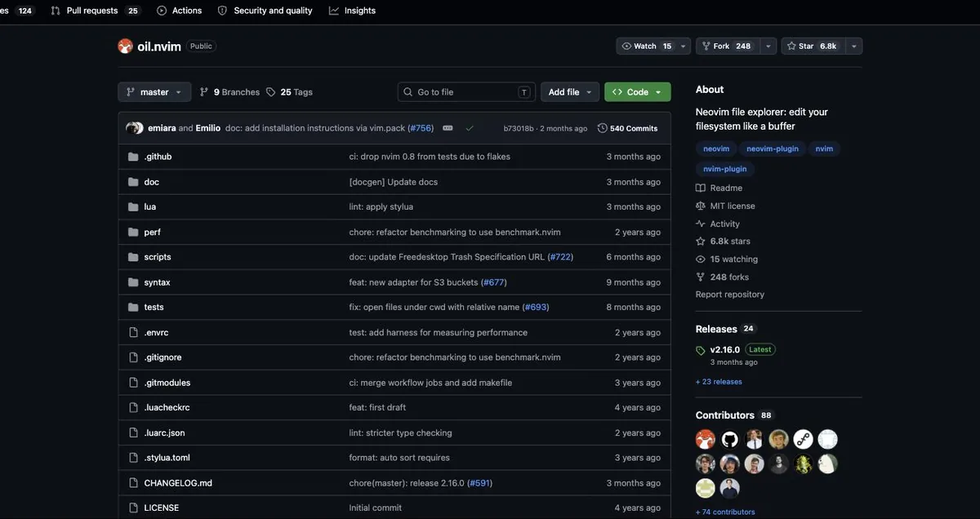
Task: Expand commit message ellipsis button
Action: pos(448,128)
